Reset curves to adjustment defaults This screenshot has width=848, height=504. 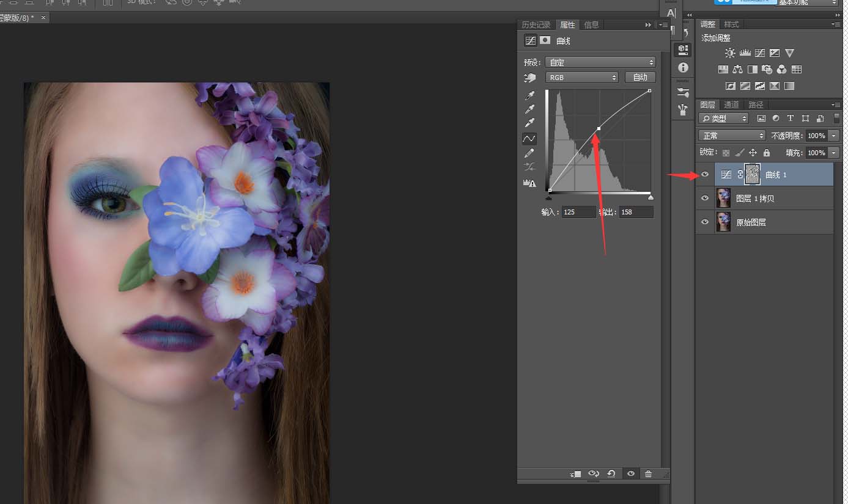pos(611,473)
